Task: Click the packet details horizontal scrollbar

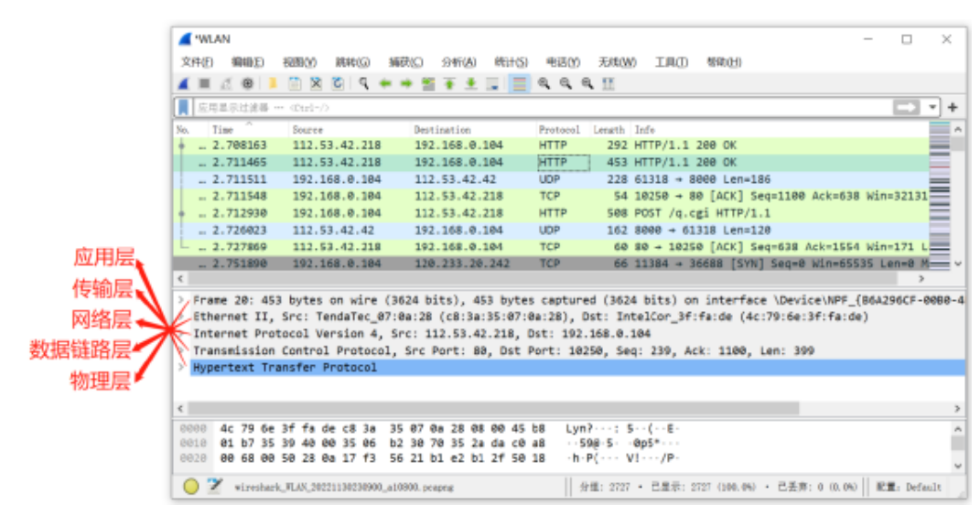Action: tap(494, 408)
